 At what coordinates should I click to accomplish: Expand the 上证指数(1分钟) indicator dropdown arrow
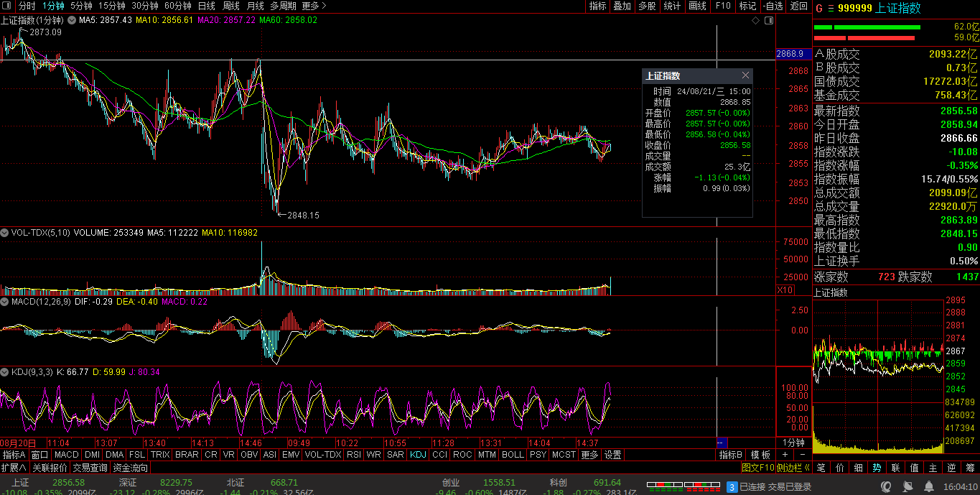tap(70, 20)
